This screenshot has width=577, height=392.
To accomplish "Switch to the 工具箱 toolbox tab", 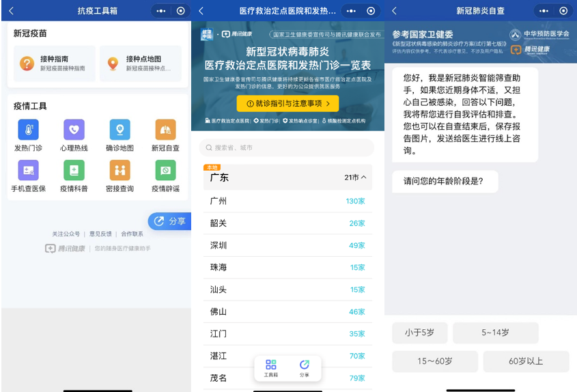I will click(x=271, y=369).
